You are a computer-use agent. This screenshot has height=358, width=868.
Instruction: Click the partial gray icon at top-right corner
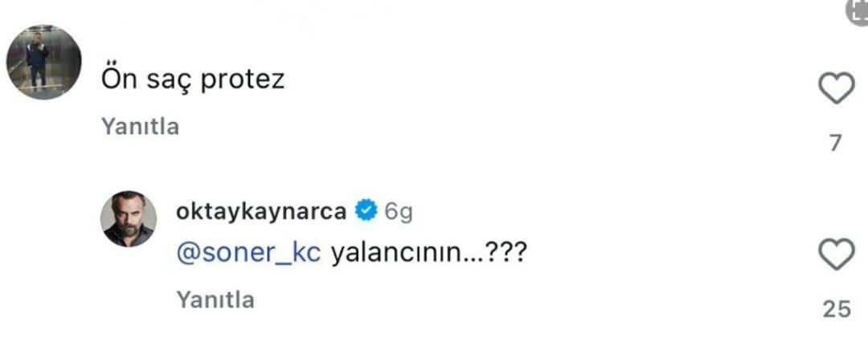pyautogui.click(x=858, y=11)
